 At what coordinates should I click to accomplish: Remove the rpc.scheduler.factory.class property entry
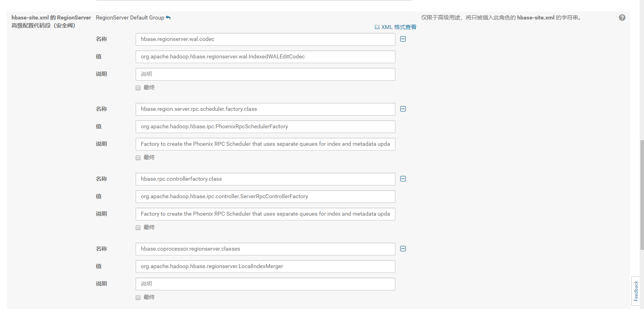403,109
